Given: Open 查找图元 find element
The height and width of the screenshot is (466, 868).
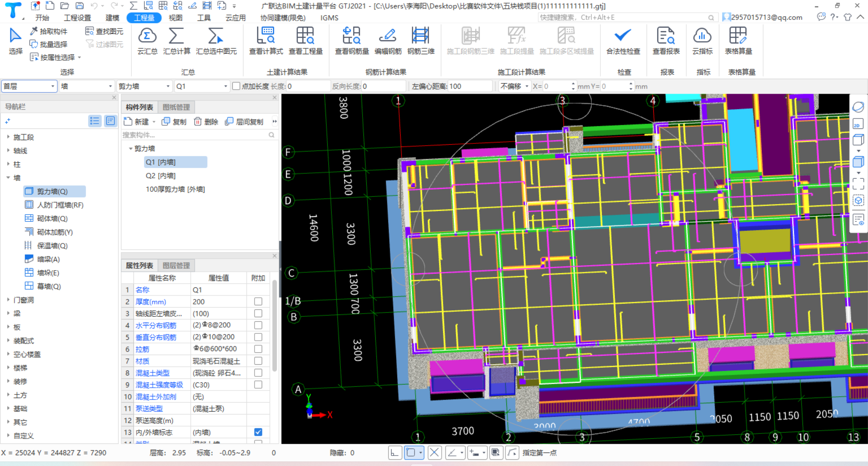Looking at the screenshot, I should [104, 31].
